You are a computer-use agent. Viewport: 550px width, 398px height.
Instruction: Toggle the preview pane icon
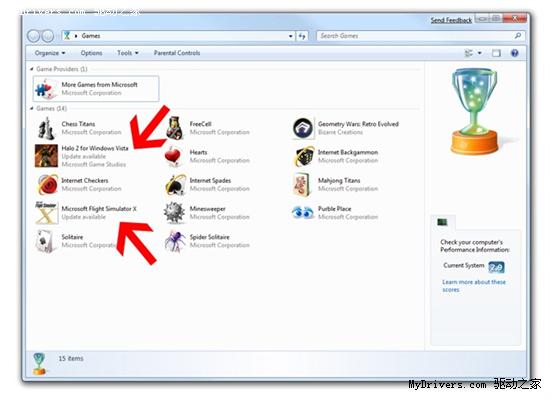(496, 53)
